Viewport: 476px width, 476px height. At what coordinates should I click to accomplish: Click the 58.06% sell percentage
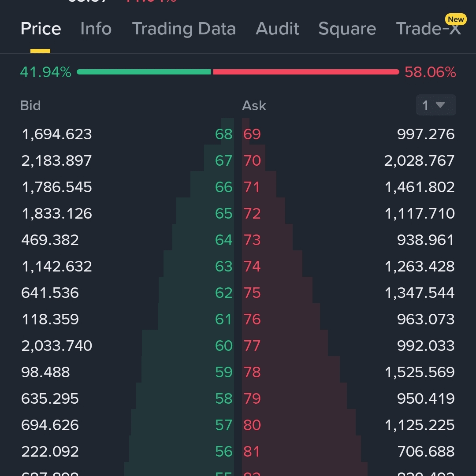pyautogui.click(x=430, y=72)
